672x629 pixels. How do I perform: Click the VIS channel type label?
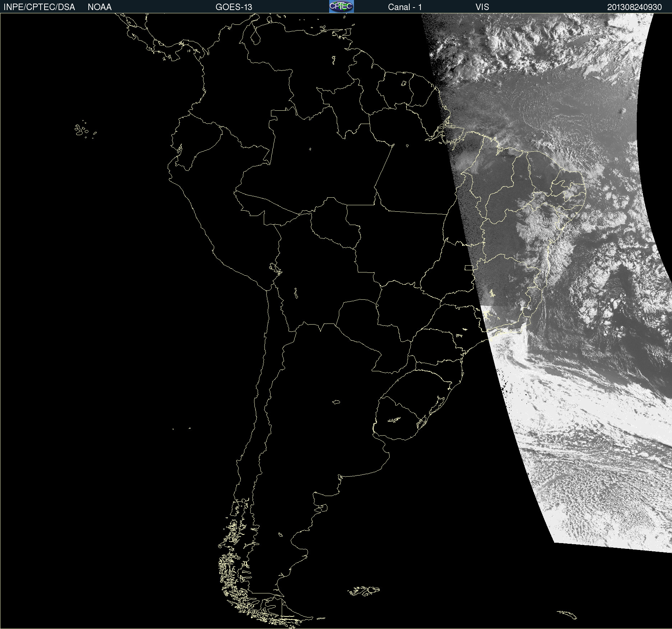[x=482, y=7]
